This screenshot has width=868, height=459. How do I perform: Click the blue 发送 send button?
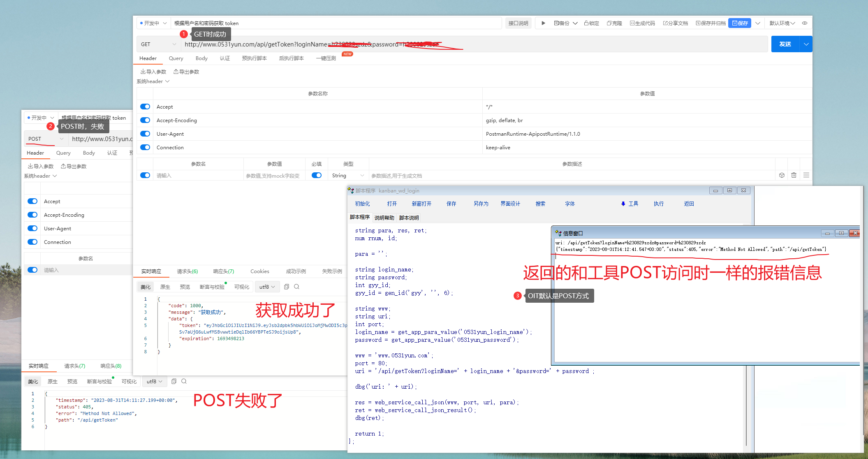pyautogui.click(x=785, y=44)
